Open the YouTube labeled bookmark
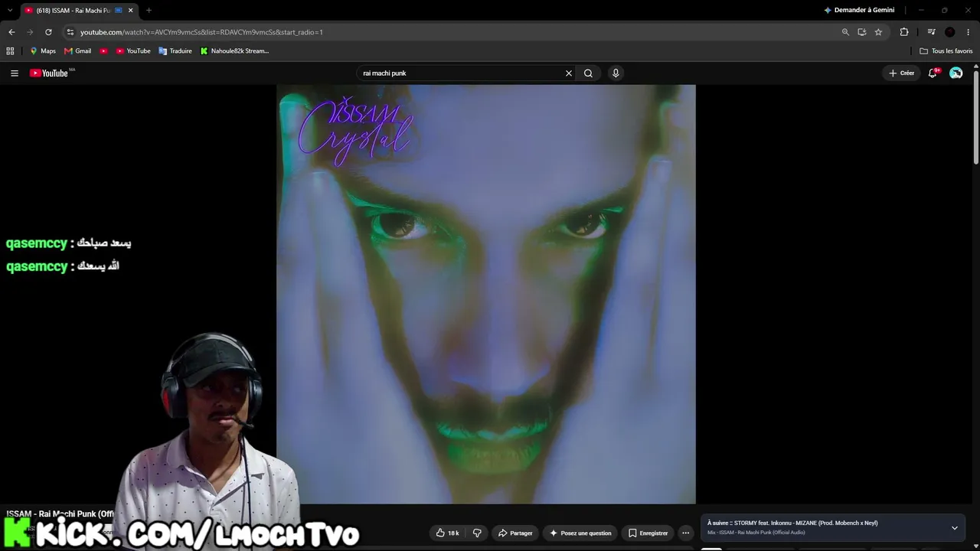Image resolution: width=980 pixels, height=551 pixels. pyautogui.click(x=133, y=51)
